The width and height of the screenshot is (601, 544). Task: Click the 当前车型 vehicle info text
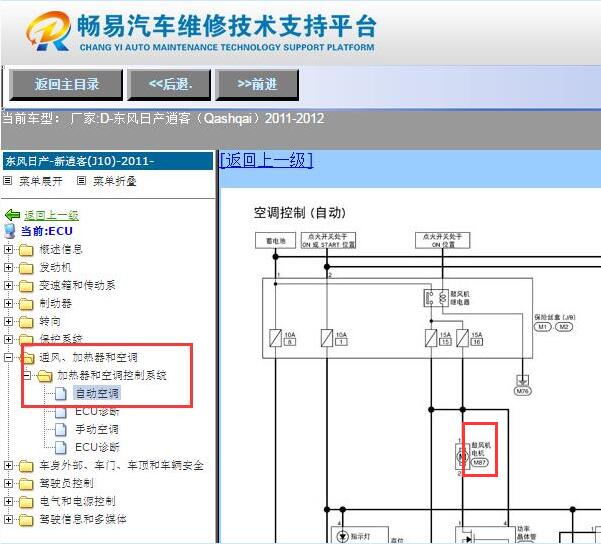click(163, 118)
